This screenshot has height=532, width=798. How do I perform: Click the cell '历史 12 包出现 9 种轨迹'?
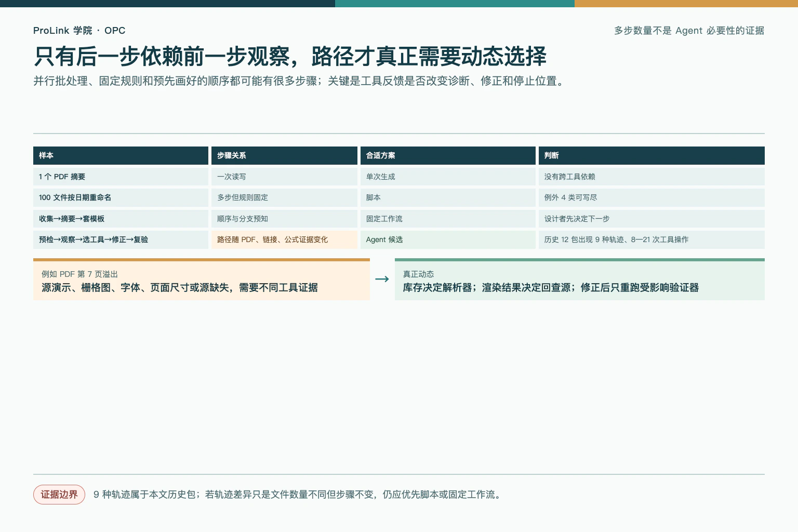pos(651,240)
